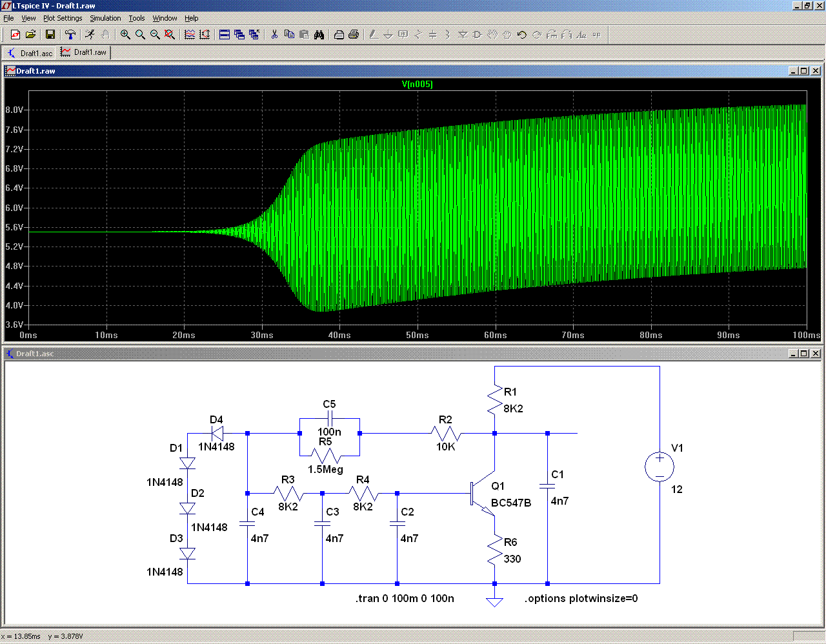Open the Simulation menu
This screenshot has width=826, height=644.
click(x=105, y=18)
